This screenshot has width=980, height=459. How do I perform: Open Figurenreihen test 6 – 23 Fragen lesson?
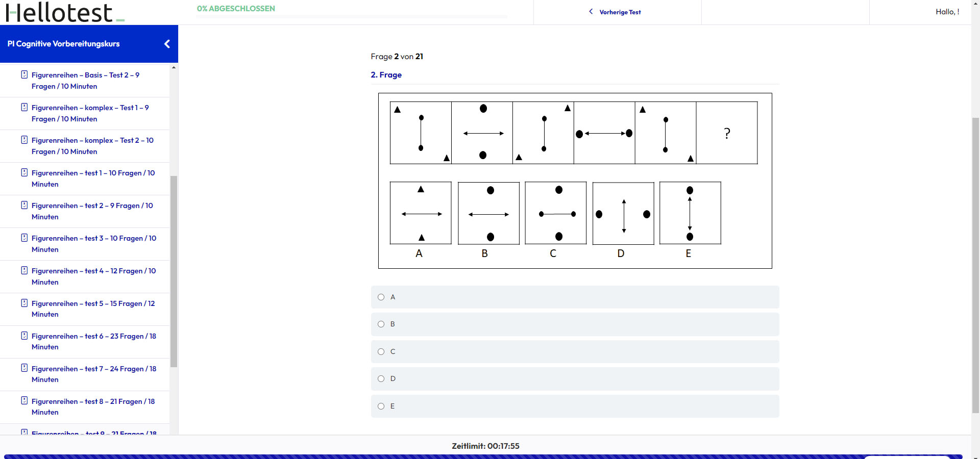tap(94, 342)
